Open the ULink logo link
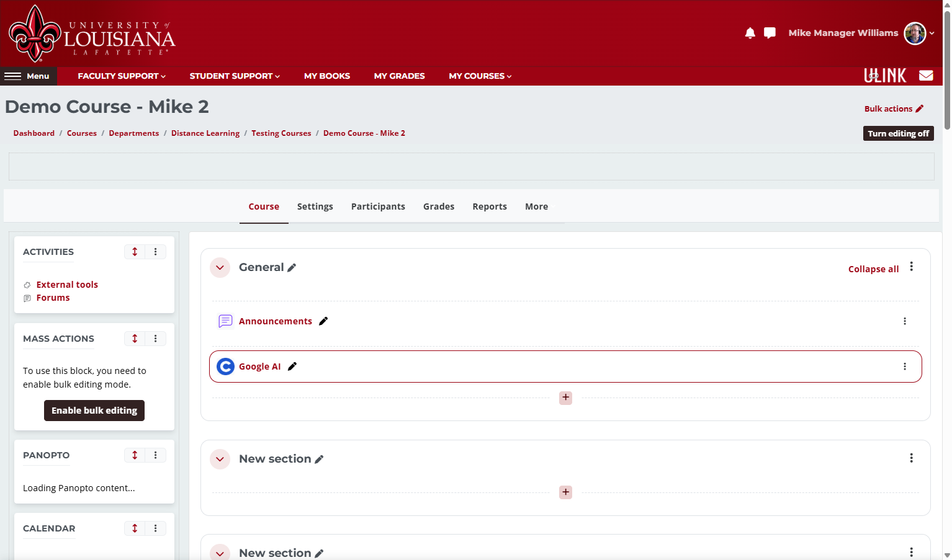Image resolution: width=952 pixels, height=560 pixels. (x=885, y=76)
